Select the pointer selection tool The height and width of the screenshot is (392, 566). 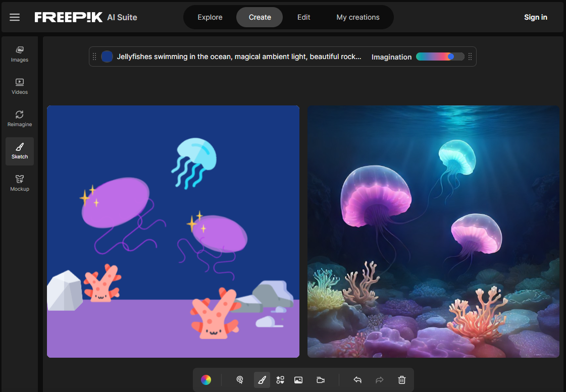pyautogui.click(x=240, y=380)
